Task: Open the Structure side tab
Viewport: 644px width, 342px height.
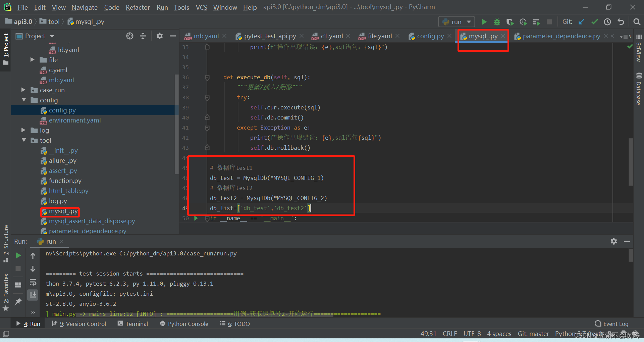Action: [x=6, y=243]
